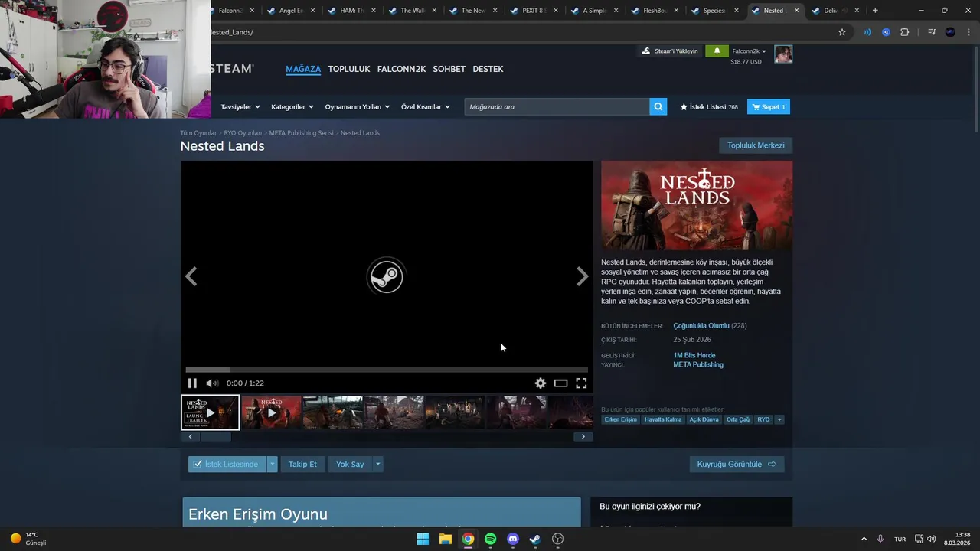
Task: Toggle İstek Listesinde wishlist checkbox button
Action: (x=227, y=464)
